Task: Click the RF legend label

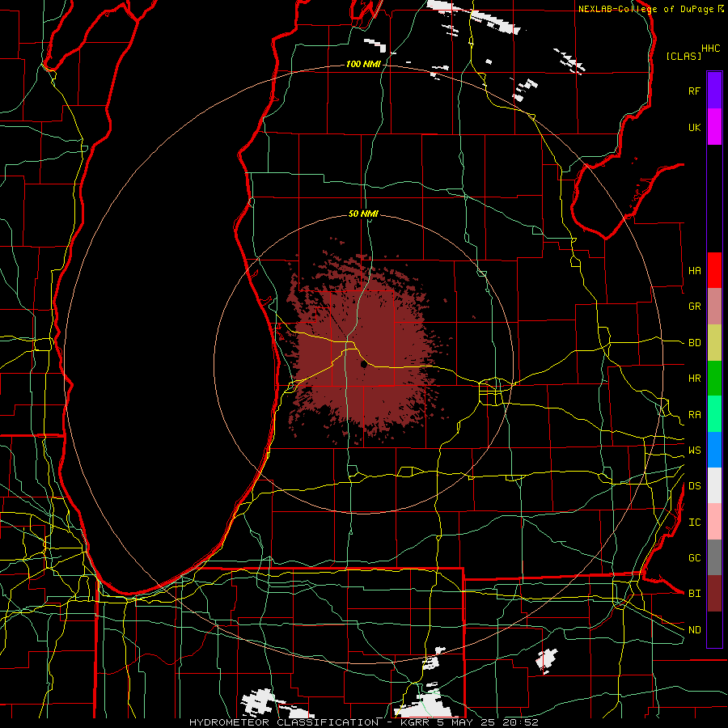Action: point(694,91)
